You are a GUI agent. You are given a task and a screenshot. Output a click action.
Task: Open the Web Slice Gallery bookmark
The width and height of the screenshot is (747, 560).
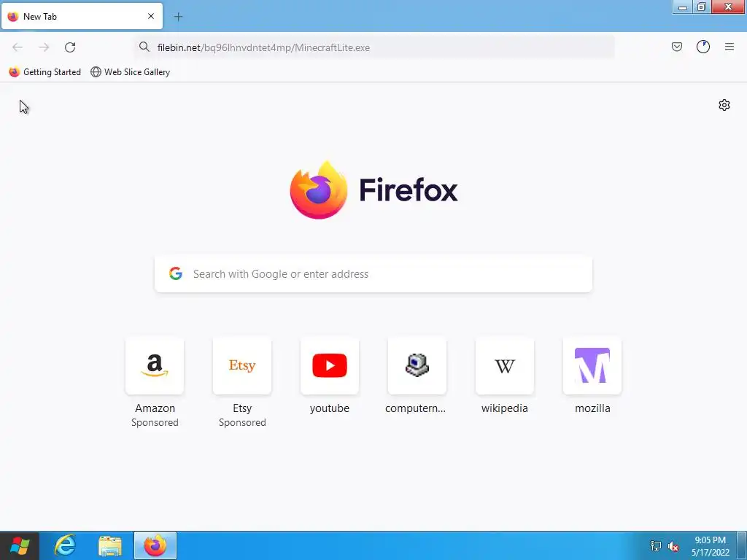click(x=130, y=72)
